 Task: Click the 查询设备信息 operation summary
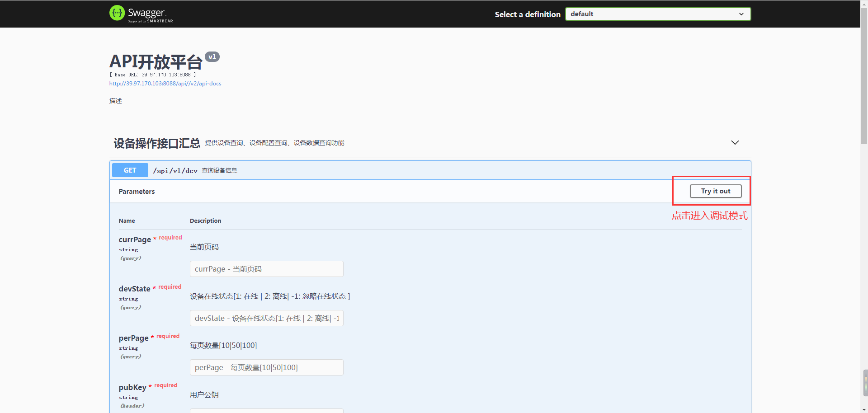point(219,170)
